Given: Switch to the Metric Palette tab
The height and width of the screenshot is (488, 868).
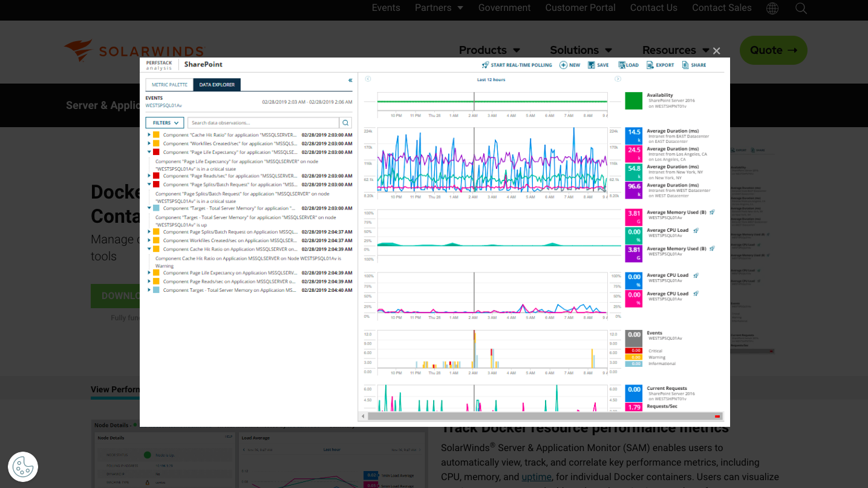Looking at the screenshot, I should click(x=169, y=85).
